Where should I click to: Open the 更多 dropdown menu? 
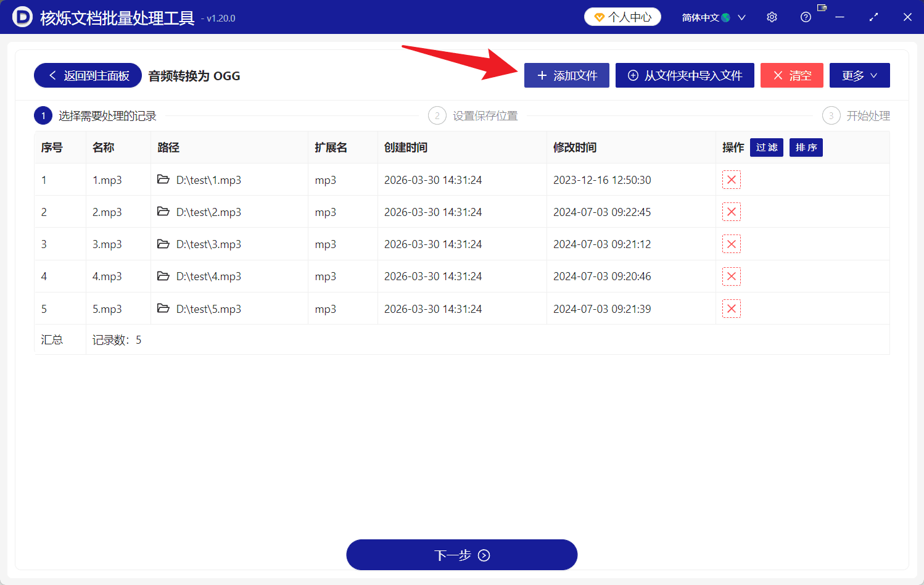pos(859,75)
